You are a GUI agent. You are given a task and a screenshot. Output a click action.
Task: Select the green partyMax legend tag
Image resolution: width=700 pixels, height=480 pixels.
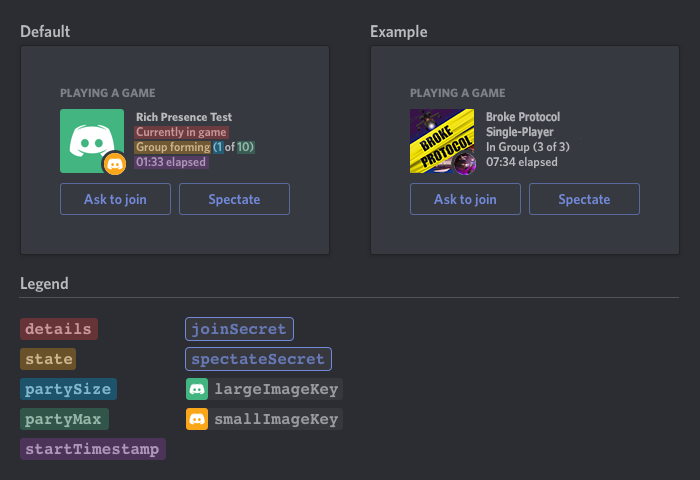pos(64,419)
